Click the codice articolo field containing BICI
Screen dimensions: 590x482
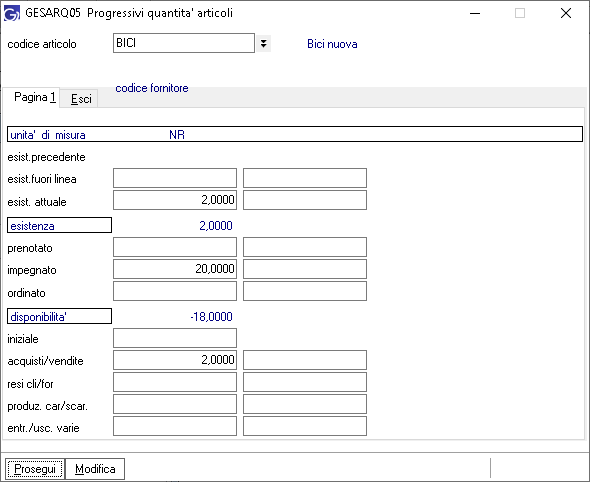click(x=184, y=43)
